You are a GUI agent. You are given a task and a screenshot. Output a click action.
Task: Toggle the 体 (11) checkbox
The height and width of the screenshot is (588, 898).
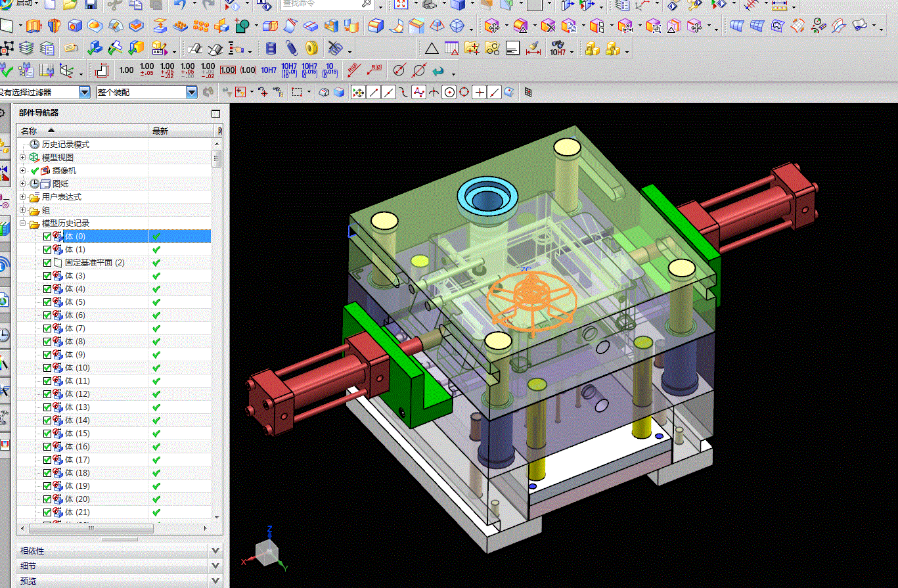pos(47,381)
